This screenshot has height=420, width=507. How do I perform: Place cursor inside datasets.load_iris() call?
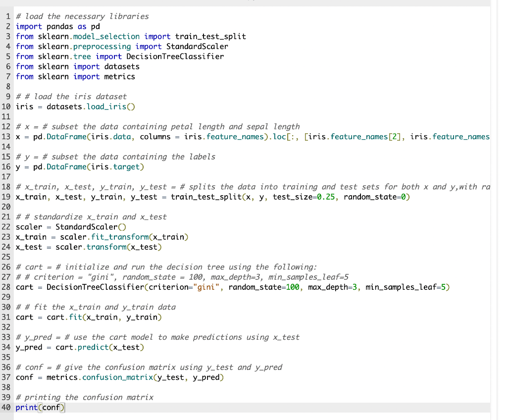point(89,106)
